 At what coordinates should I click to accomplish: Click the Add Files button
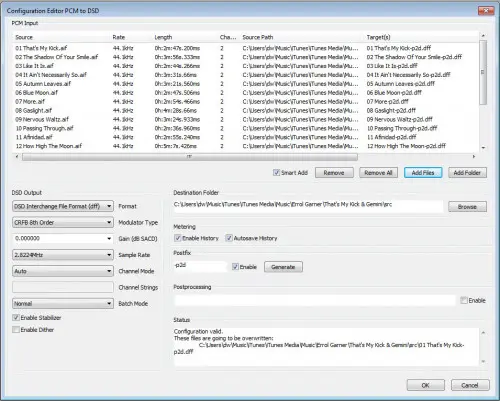pos(423,173)
